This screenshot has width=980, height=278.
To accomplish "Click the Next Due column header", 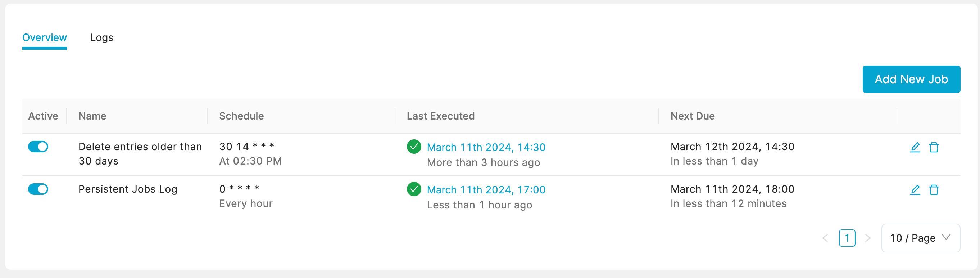I will [x=693, y=116].
